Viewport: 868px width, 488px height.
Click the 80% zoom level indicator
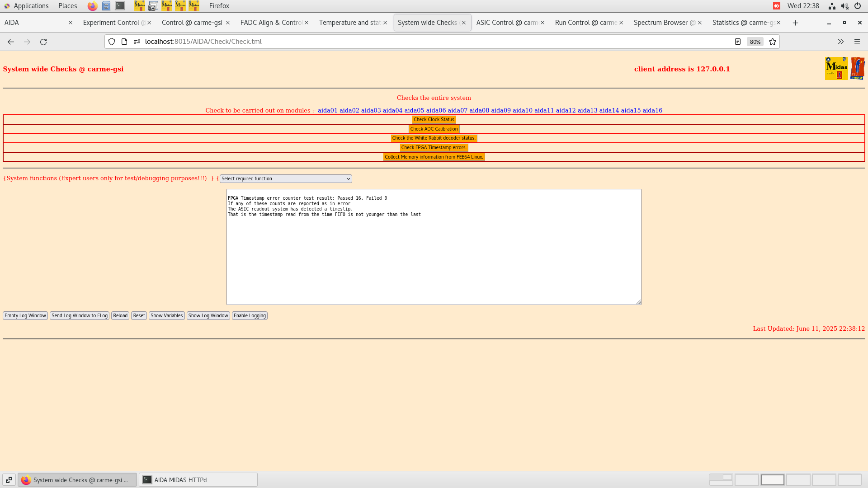pos(755,42)
